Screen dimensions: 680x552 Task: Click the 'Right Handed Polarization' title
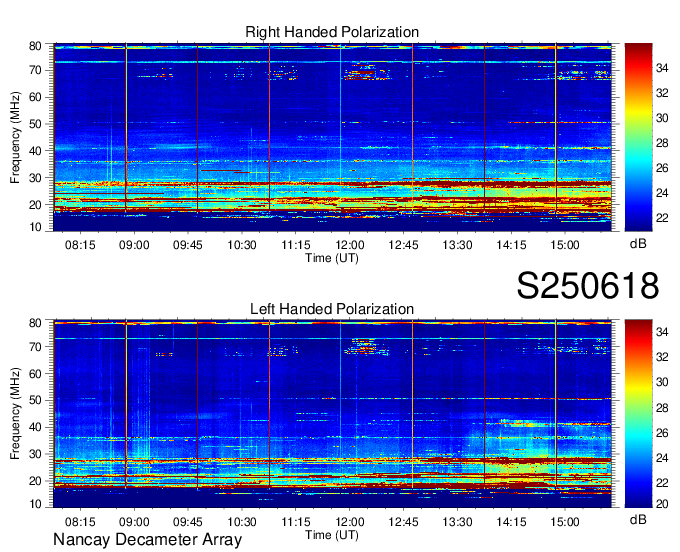tap(332, 32)
